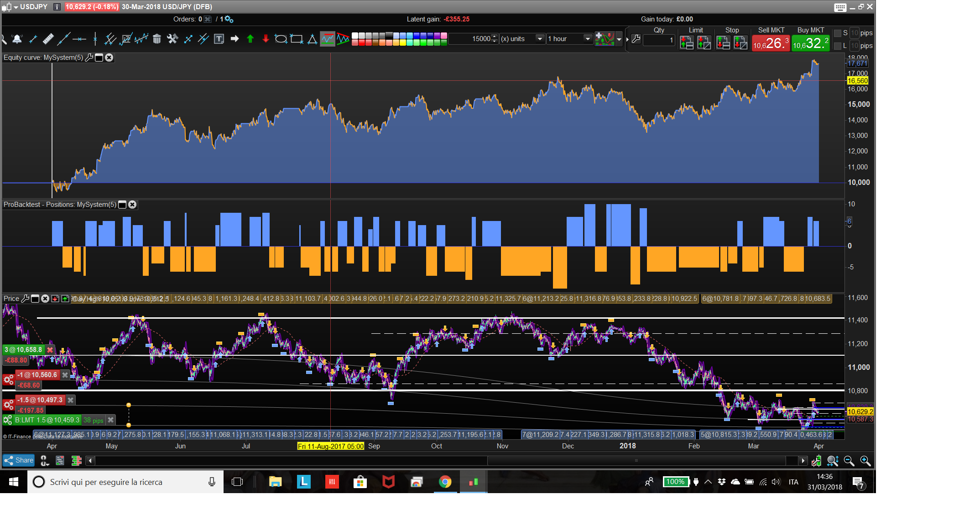Select the green up arrow tool
The width and height of the screenshot is (980, 526).
click(250, 39)
